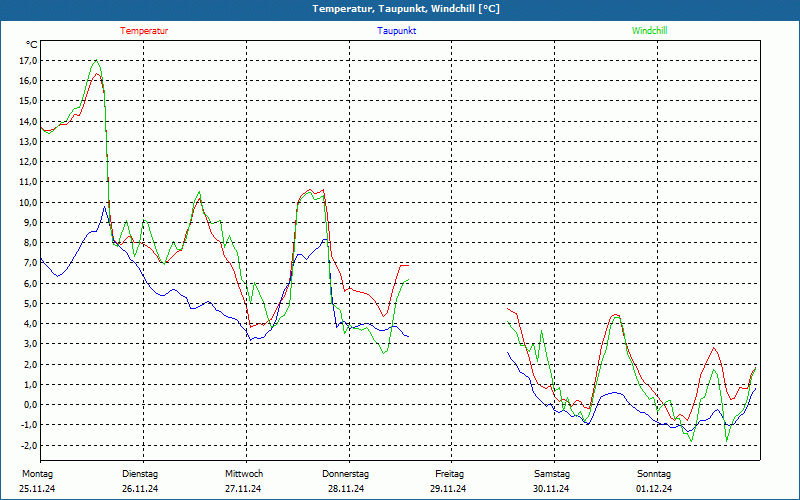800x500 pixels.
Task: Select the Donnerstag day label
Action: click(346, 473)
